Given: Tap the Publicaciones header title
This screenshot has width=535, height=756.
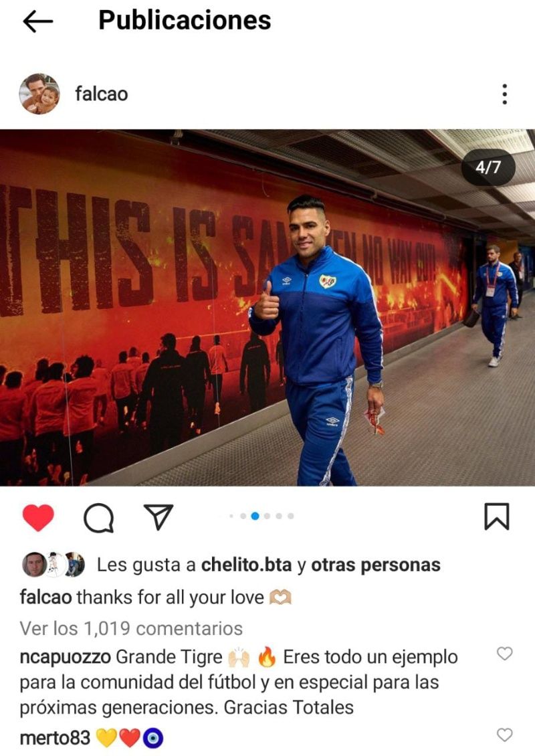Looking at the screenshot, I should (185, 20).
